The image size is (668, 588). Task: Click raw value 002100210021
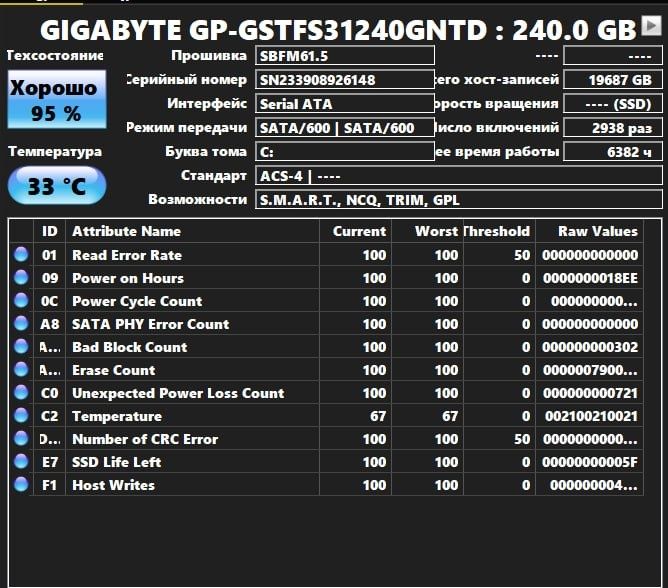(x=591, y=416)
